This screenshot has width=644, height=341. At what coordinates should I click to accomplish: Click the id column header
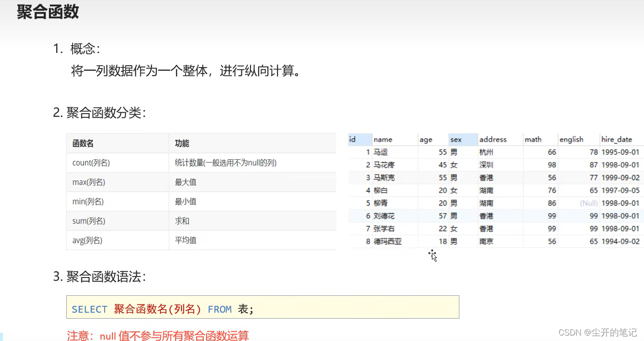click(360, 139)
